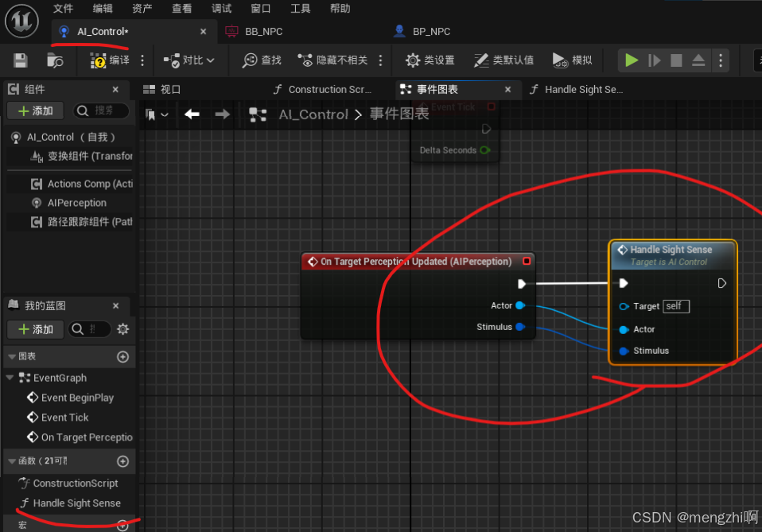Viewport: 762px width, 532px height.
Task: Select the AIPerception component
Action: pos(68,203)
